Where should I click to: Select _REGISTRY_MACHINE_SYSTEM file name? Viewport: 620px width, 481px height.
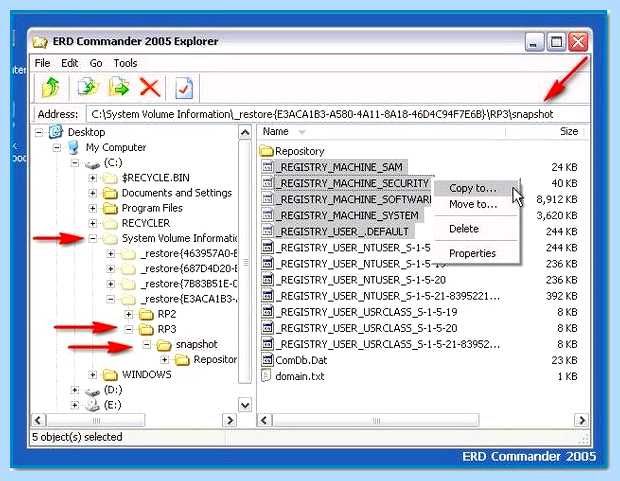pos(347,216)
